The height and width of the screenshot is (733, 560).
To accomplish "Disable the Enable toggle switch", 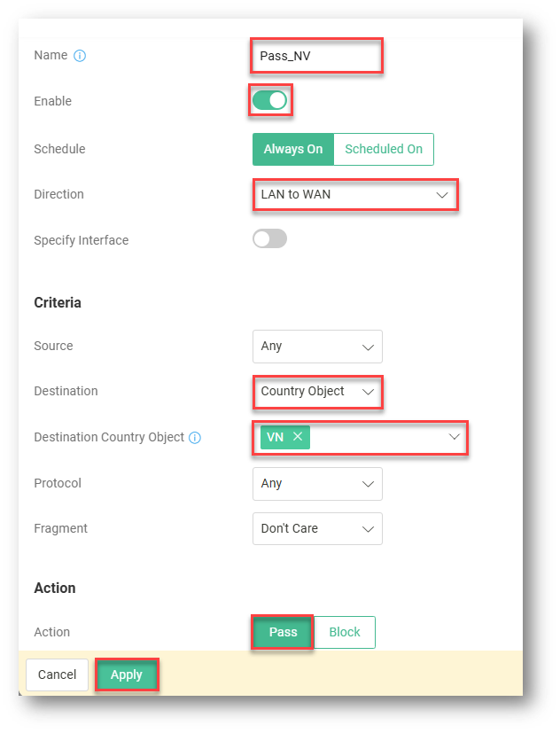I will (270, 101).
